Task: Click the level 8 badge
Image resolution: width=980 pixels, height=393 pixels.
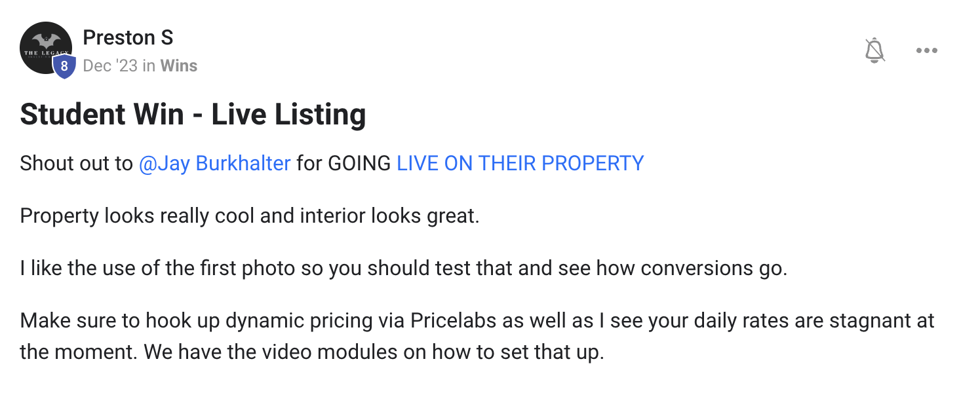Action: click(x=64, y=66)
